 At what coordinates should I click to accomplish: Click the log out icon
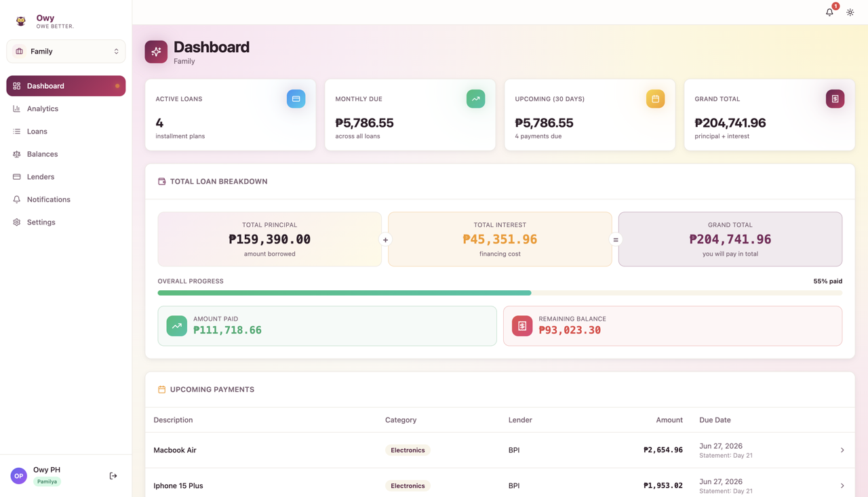[113, 476]
